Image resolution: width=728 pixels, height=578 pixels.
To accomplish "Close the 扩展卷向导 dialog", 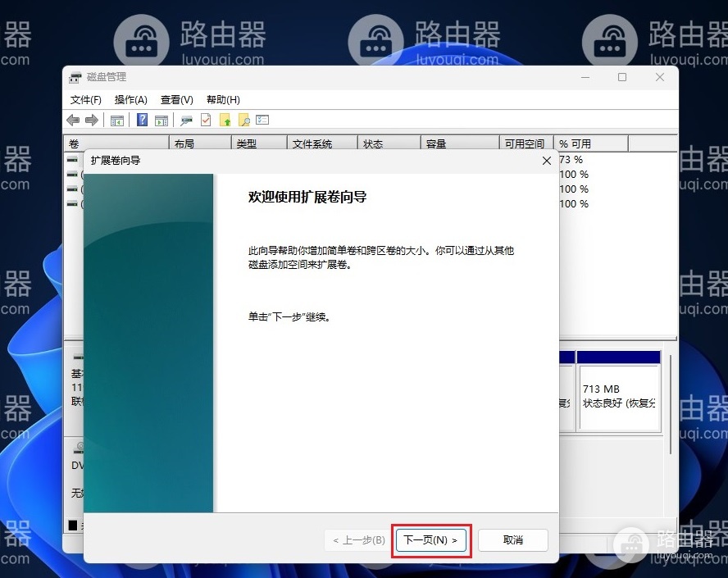I will tap(547, 161).
